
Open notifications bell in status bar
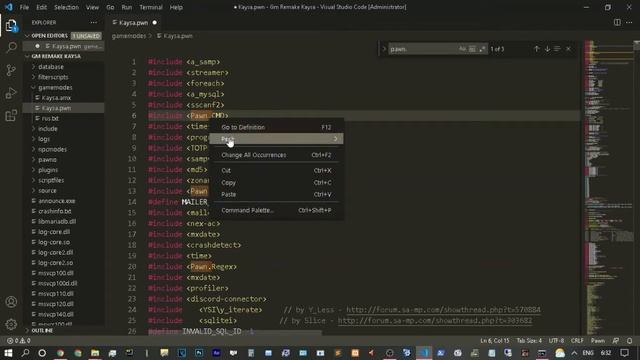pos(629,340)
